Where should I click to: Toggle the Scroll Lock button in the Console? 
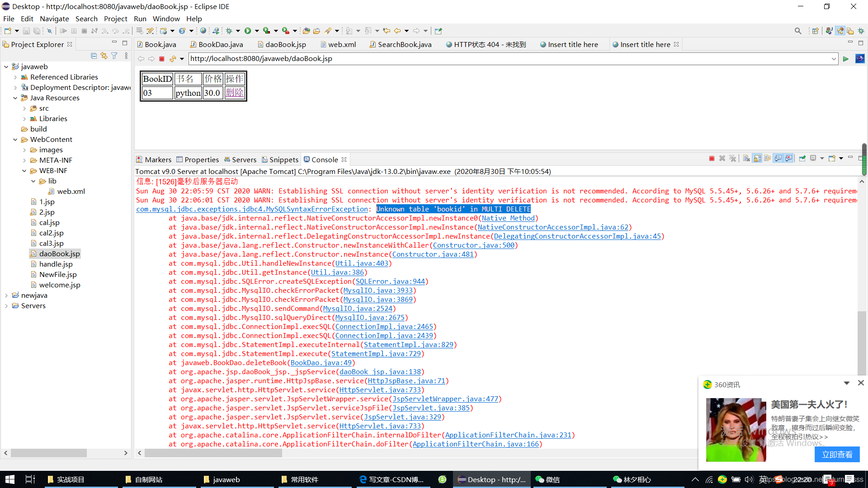757,159
